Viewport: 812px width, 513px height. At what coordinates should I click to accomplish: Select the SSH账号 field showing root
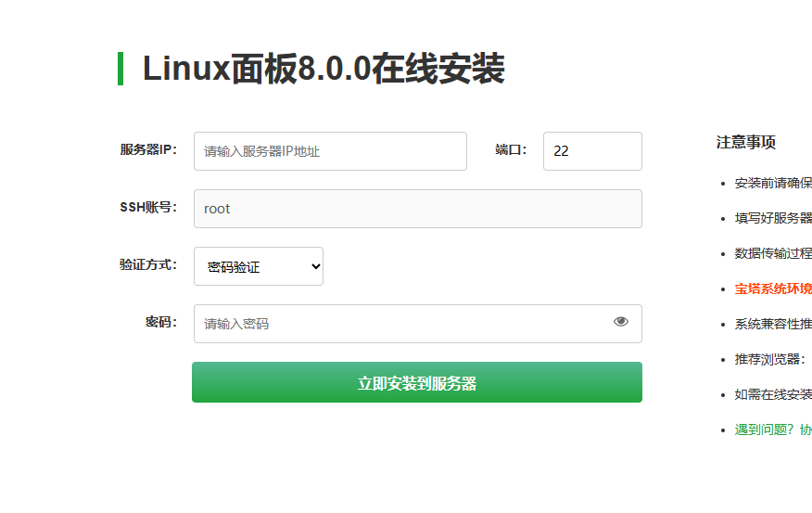click(x=417, y=209)
